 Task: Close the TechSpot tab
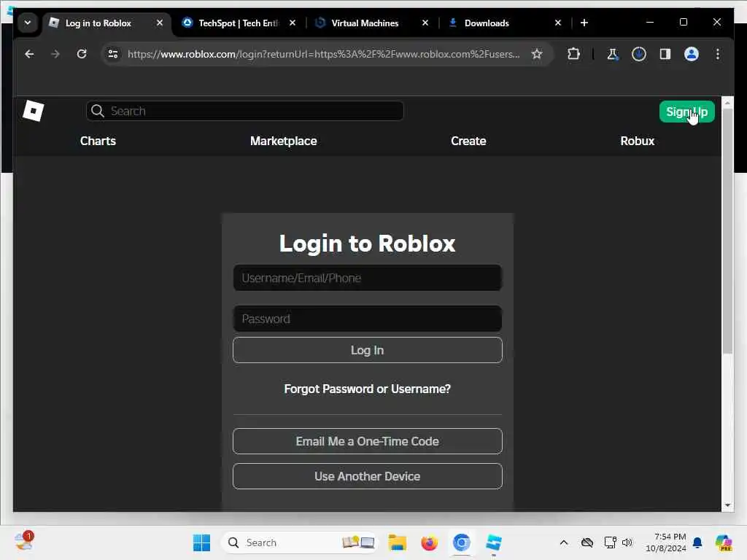coord(293,23)
